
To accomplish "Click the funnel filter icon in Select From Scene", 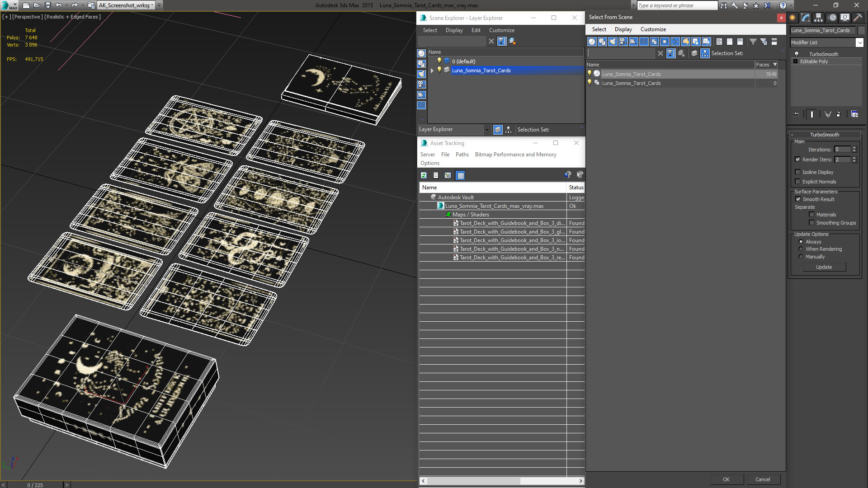I will click(753, 42).
